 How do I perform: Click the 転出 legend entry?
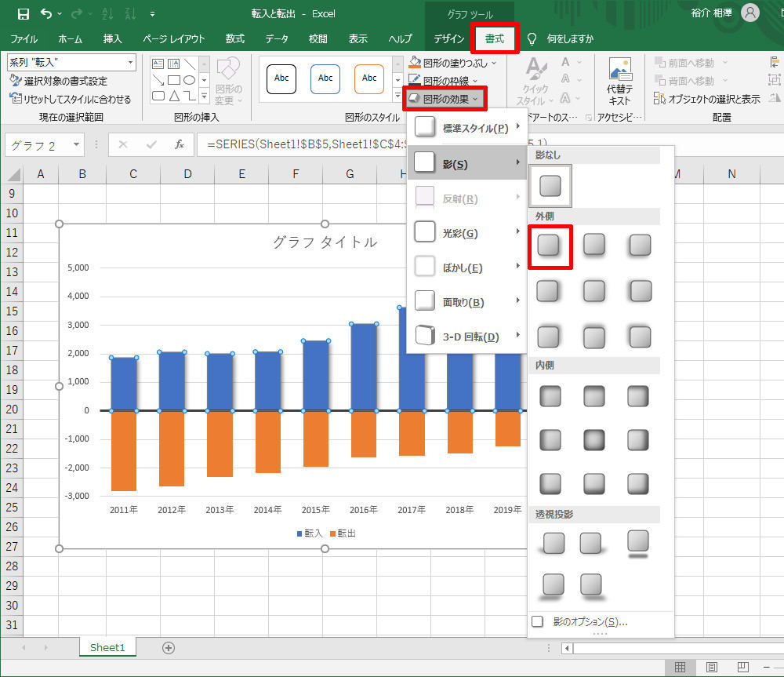coord(343,533)
